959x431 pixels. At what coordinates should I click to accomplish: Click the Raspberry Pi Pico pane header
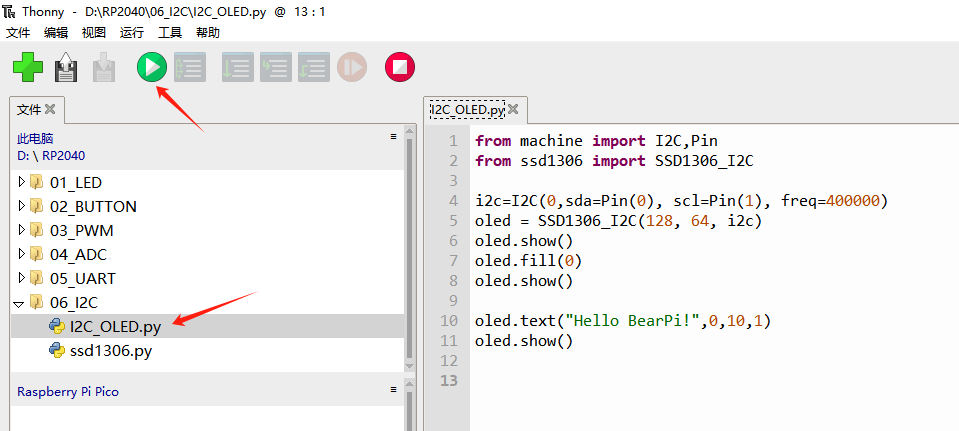click(x=68, y=392)
